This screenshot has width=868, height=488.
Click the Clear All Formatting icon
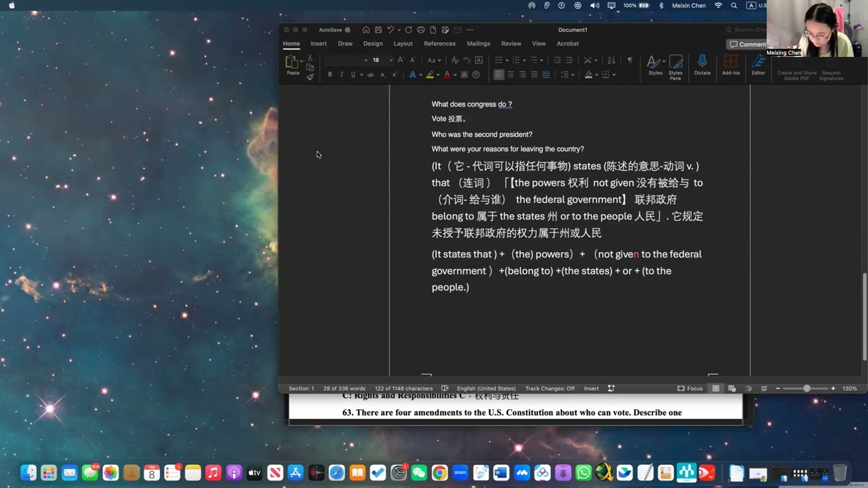pos(455,60)
